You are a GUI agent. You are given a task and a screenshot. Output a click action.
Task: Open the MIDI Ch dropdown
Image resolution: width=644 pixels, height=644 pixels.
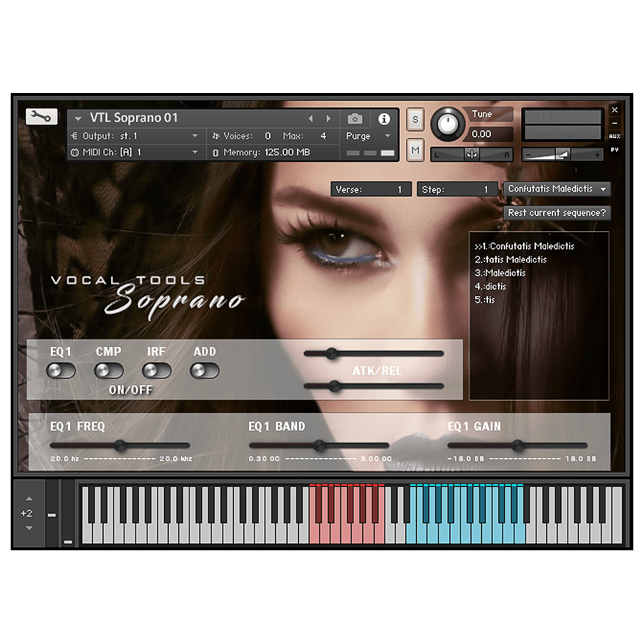point(195,152)
